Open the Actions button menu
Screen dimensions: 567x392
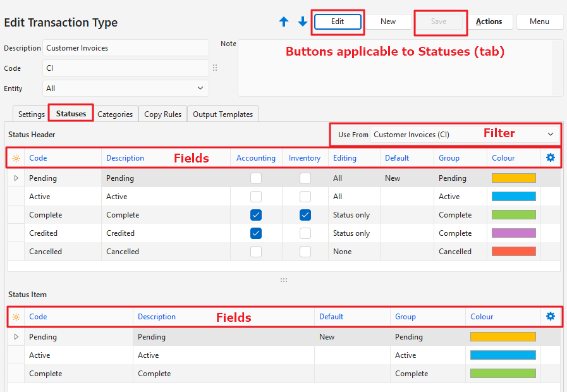[489, 21]
